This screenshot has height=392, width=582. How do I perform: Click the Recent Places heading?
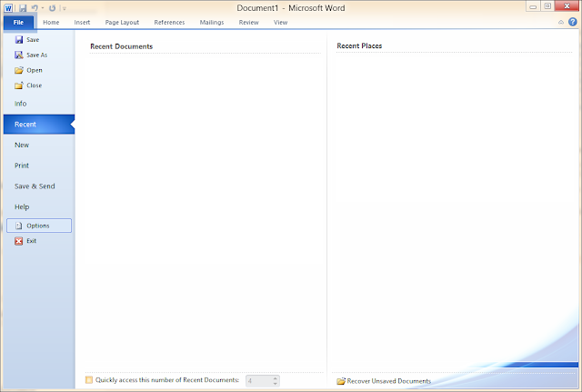coord(359,45)
